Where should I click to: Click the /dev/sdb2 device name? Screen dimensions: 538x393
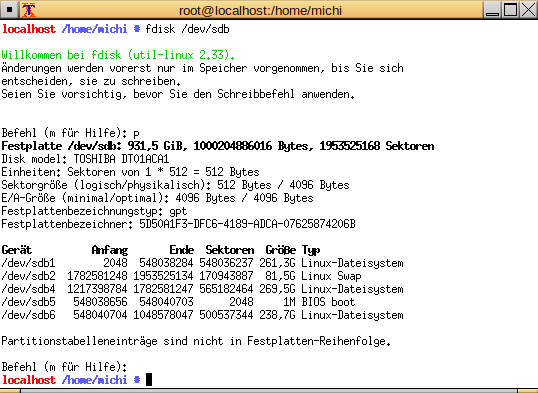[x=28, y=276]
